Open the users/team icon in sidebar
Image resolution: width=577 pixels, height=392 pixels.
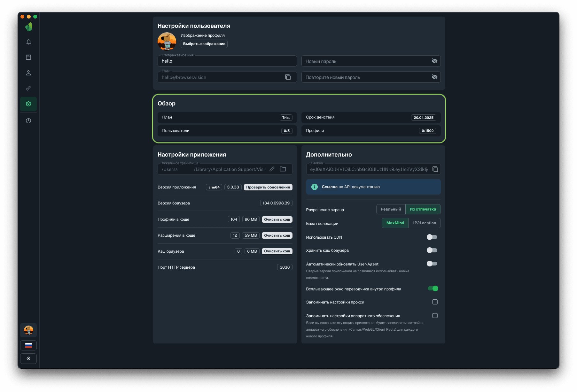click(28, 73)
